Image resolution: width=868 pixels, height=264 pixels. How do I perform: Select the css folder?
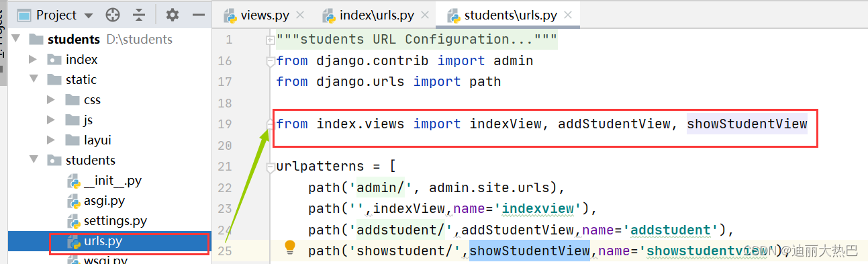[92, 99]
